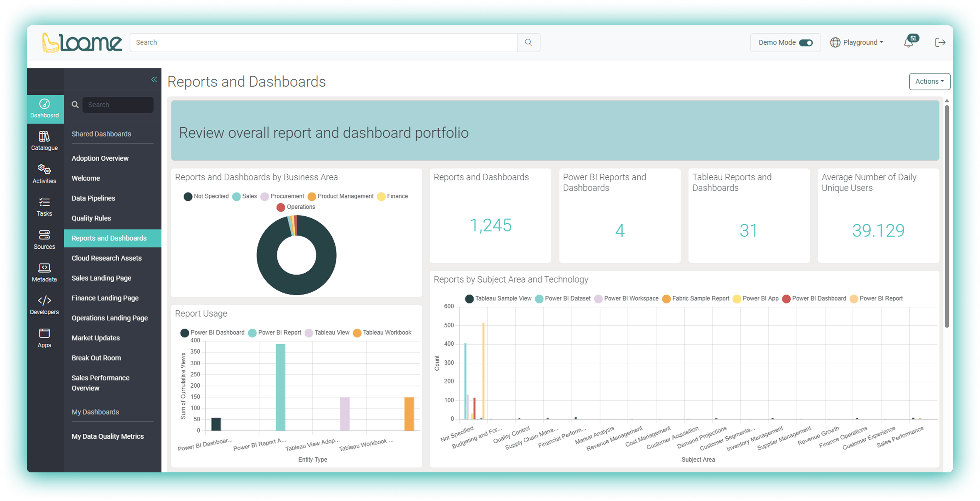Open the Finance Landing Page
The image size is (980, 501).
[x=105, y=298]
